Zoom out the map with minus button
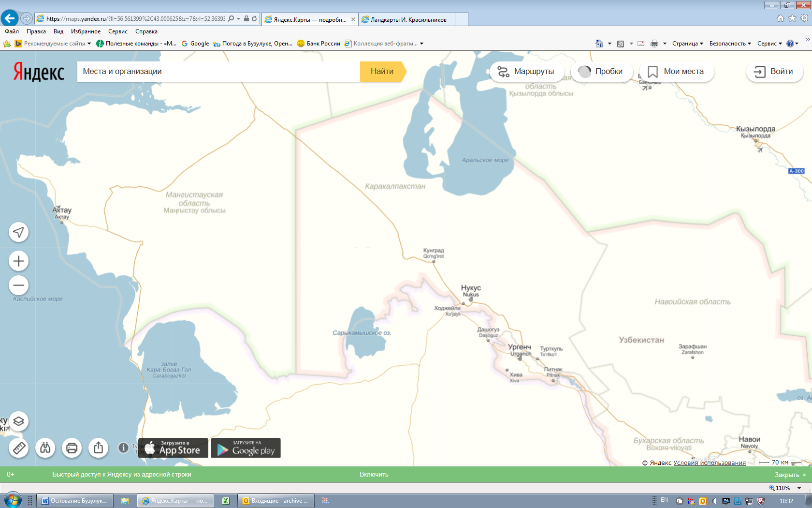Screen dimensions: 812x508 (x=19, y=285)
